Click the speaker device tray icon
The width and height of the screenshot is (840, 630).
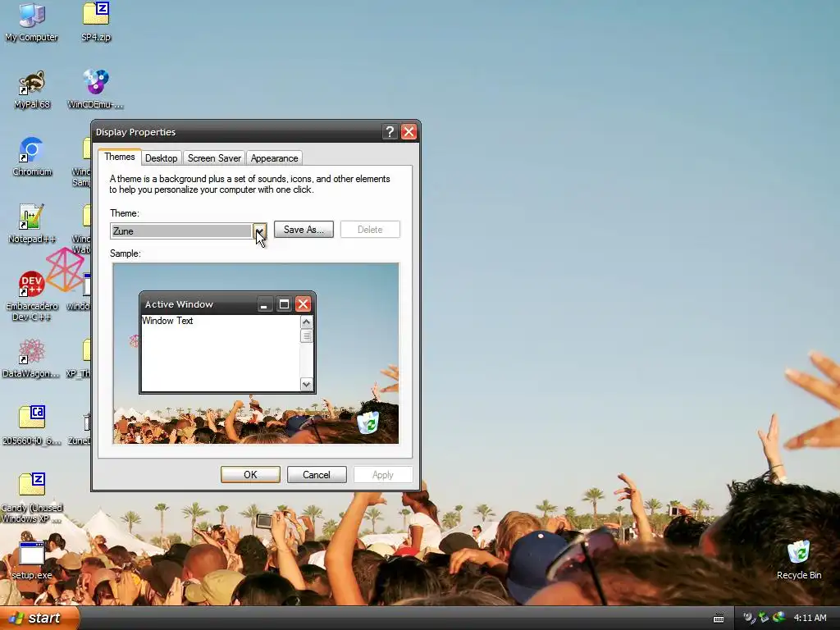coord(748,618)
